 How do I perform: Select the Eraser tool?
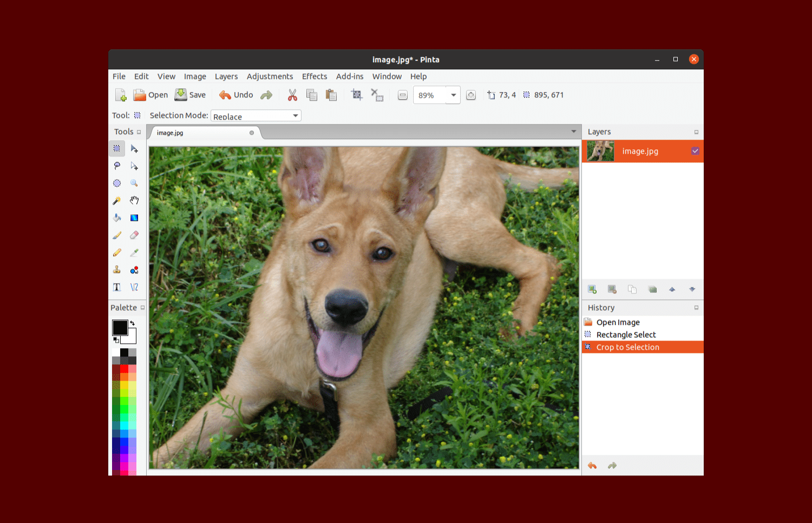(x=134, y=235)
